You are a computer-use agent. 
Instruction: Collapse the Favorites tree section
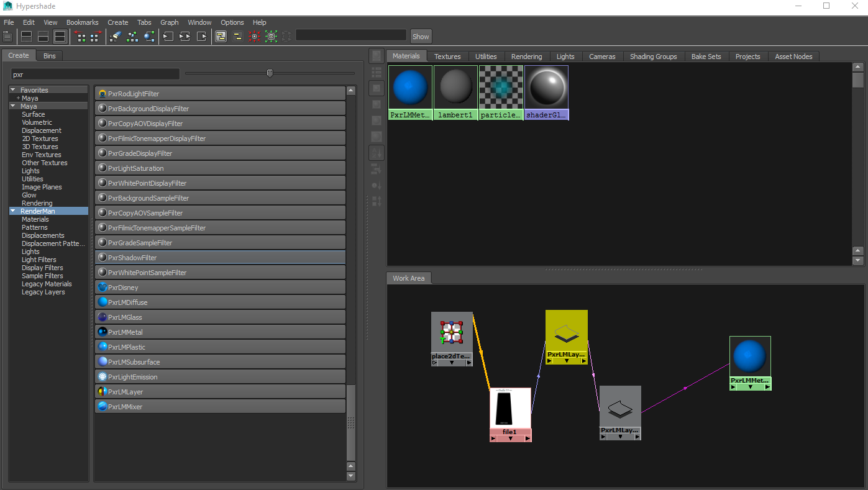point(13,90)
